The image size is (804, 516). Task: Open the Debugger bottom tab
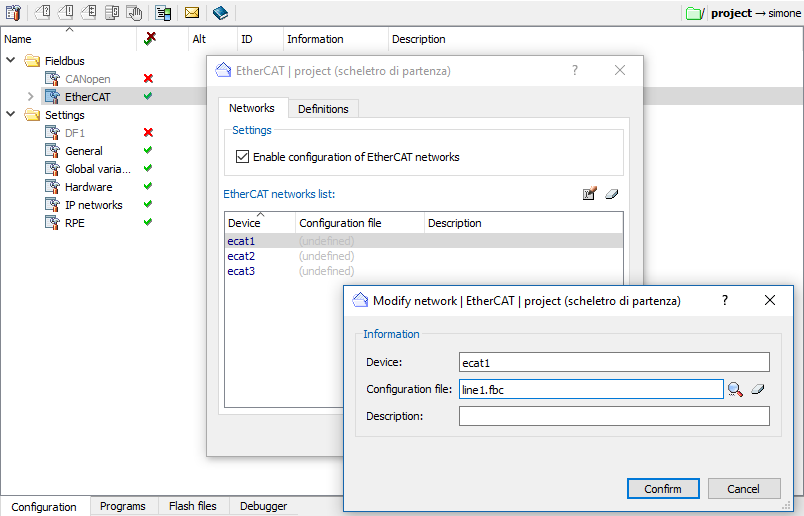click(264, 506)
